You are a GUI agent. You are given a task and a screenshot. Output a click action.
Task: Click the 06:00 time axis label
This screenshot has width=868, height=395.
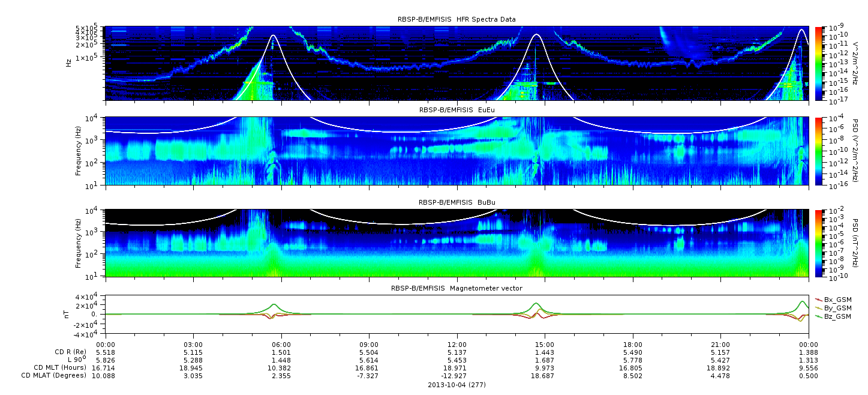click(281, 344)
